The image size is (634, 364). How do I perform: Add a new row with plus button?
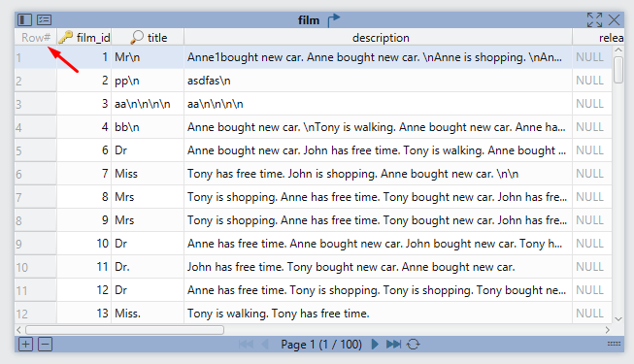25,345
